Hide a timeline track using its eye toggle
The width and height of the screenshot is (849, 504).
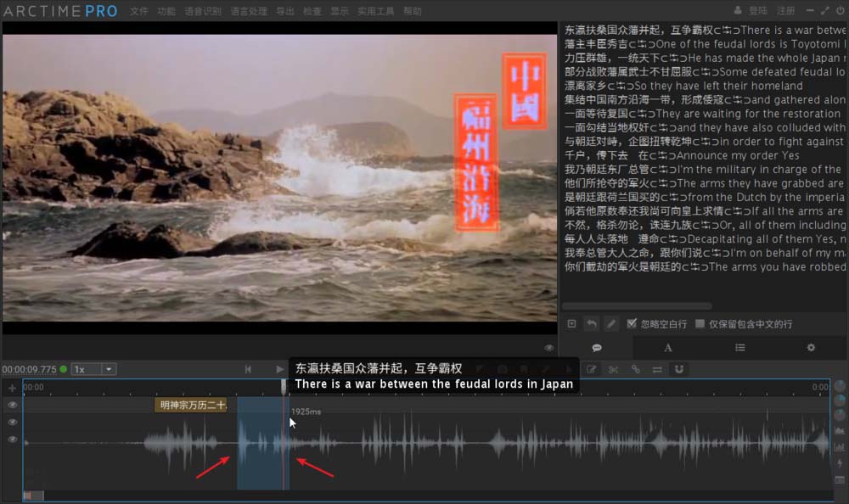point(12,406)
